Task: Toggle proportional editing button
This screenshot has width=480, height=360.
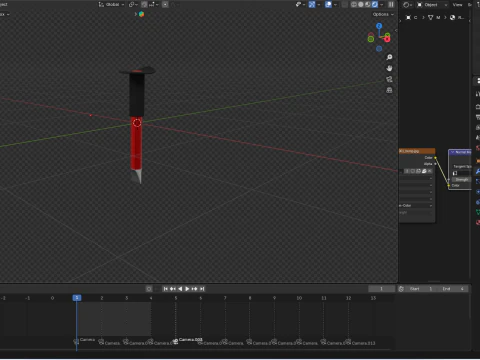Action: click(x=165, y=4)
